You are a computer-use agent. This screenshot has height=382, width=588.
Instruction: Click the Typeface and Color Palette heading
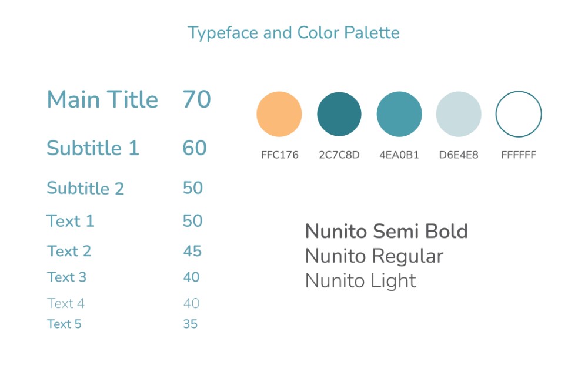(293, 33)
